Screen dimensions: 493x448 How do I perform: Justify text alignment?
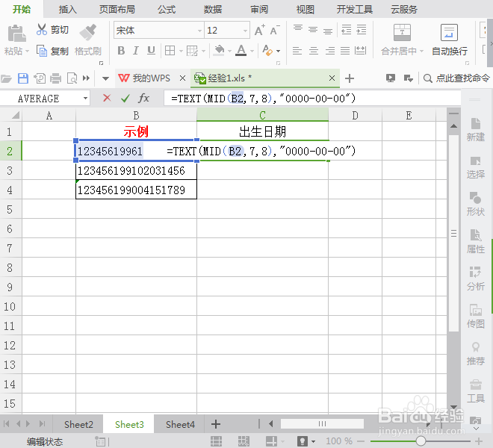click(x=345, y=51)
